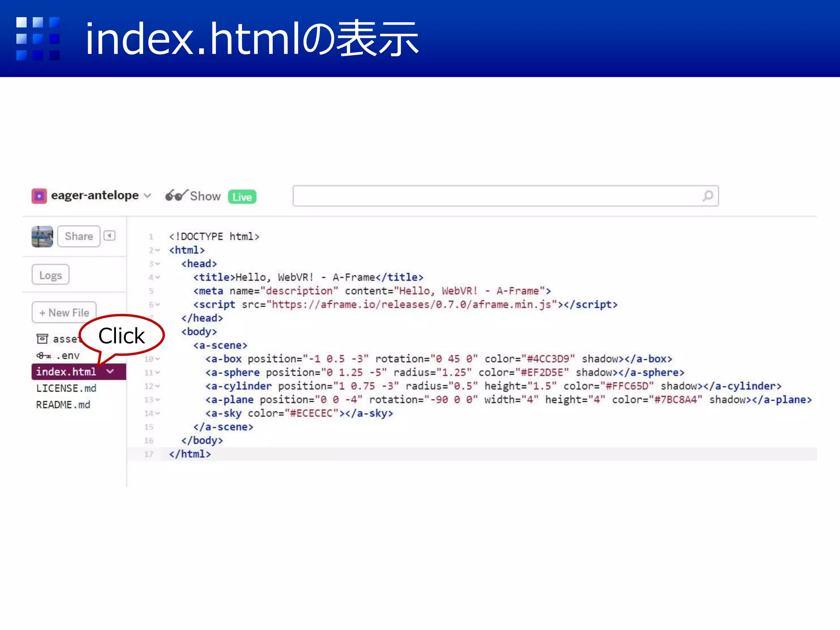Collapse the head tag fold arrow on line 3
The height and width of the screenshot is (630, 840).
[157, 264]
